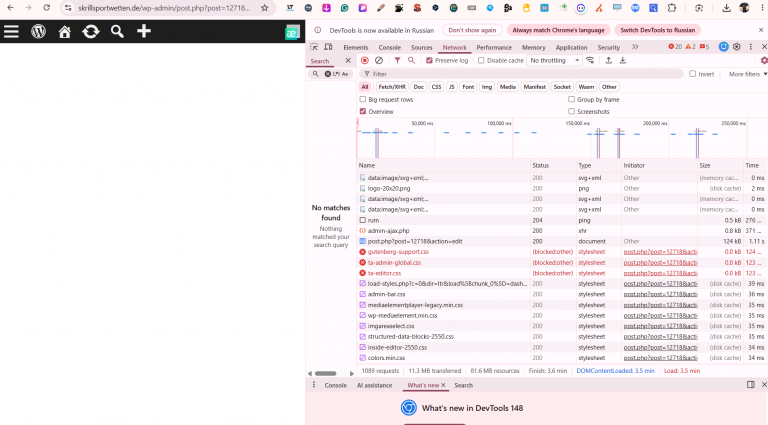Click the browser address bar URL
Screen dimensions: 768x425
point(164,8)
